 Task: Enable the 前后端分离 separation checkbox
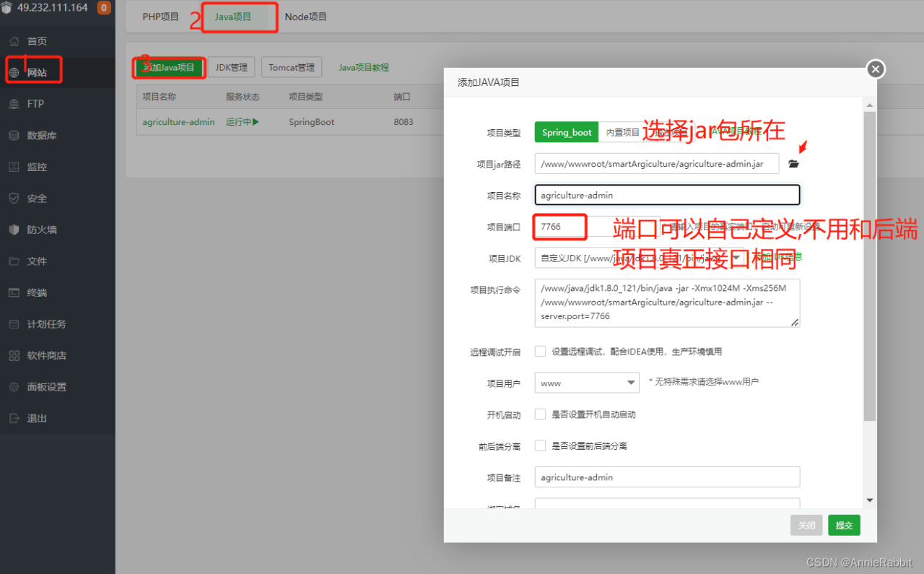coord(540,445)
